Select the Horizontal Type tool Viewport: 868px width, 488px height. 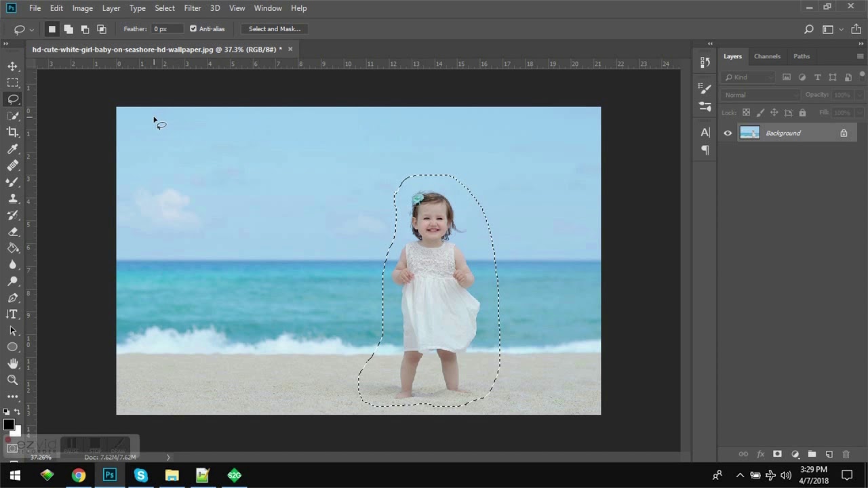click(12, 314)
